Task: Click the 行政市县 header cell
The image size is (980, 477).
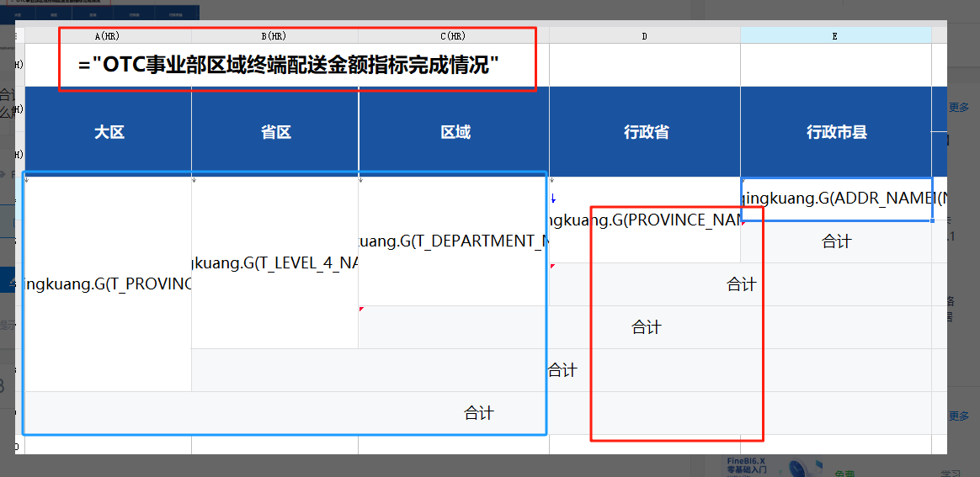Action: point(836,132)
